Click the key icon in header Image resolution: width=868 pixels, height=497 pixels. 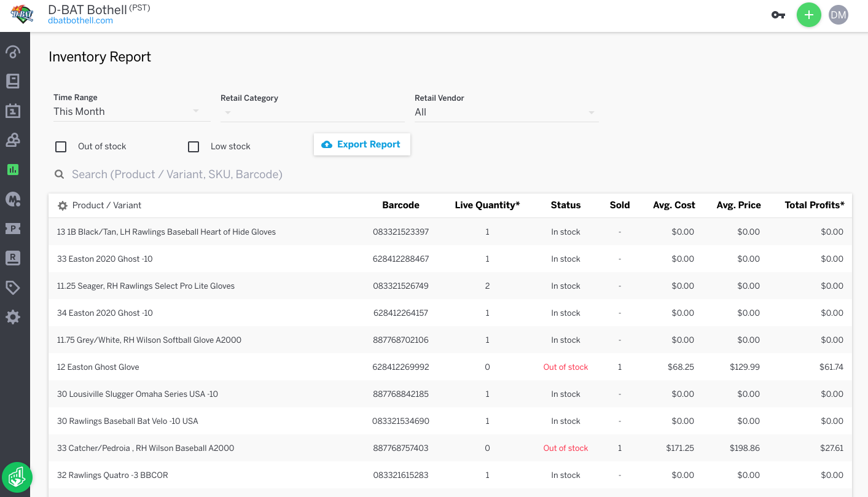[x=778, y=15]
